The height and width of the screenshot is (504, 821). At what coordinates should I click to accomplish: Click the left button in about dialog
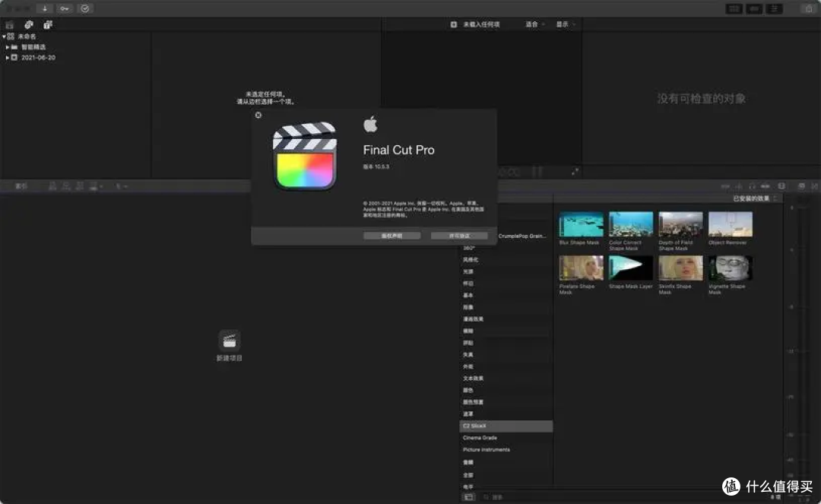click(391, 236)
